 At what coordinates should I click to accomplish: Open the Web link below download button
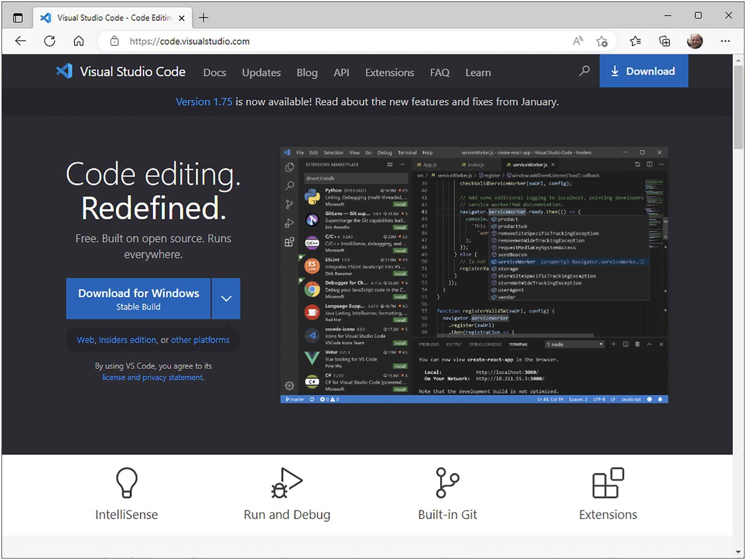pyautogui.click(x=86, y=340)
